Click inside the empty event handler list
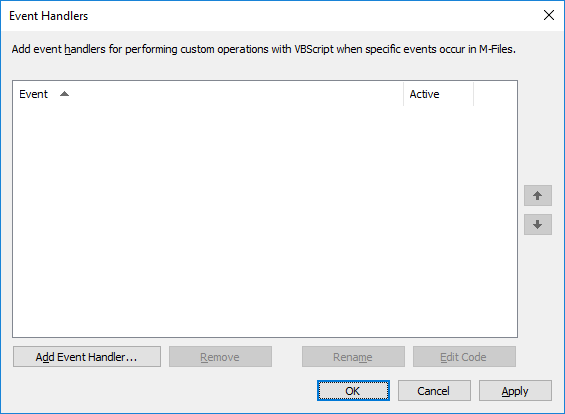The width and height of the screenshot is (565, 414). (x=265, y=221)
